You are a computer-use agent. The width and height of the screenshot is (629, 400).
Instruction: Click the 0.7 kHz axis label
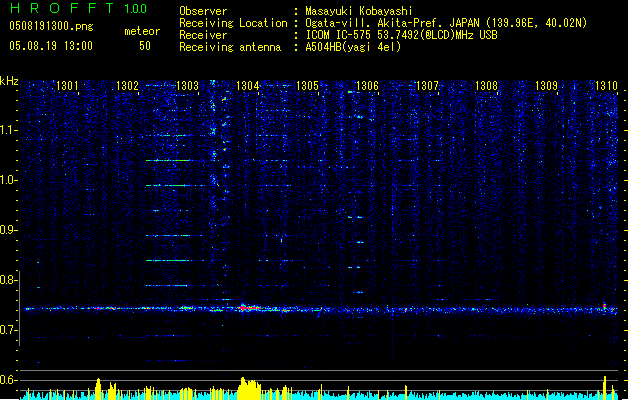(9, 330)
